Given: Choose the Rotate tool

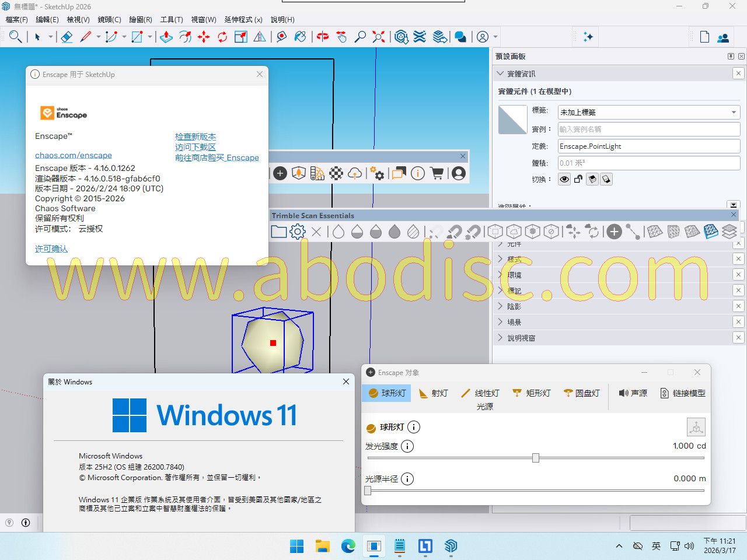Looking at the screenshot, I should pyautogui.click(x=222, y=37).
